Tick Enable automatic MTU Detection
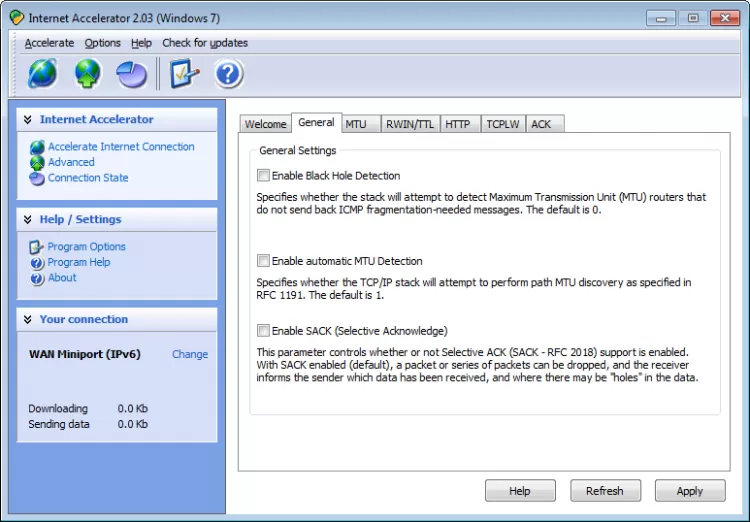 263,260
